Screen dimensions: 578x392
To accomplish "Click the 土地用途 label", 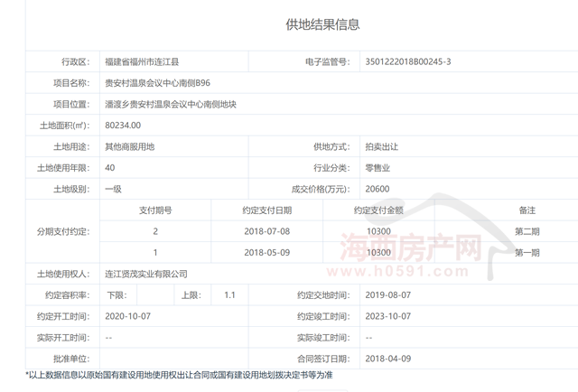I will (71, 146).
